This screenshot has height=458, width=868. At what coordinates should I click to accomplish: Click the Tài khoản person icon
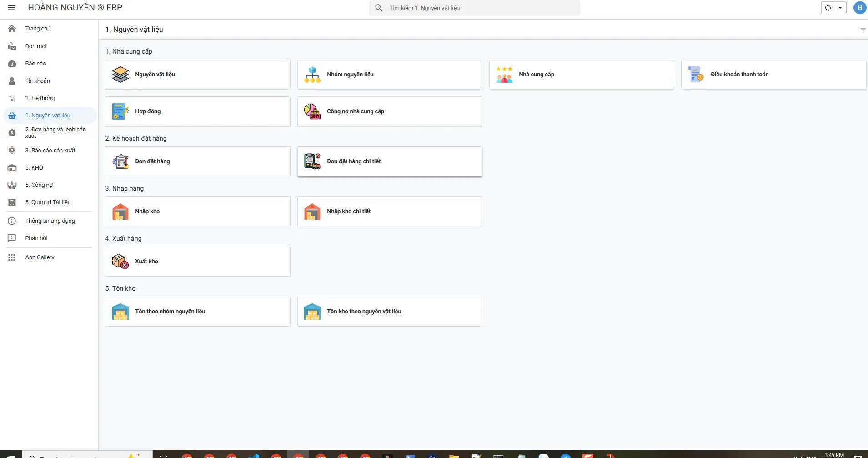point(12,81)
